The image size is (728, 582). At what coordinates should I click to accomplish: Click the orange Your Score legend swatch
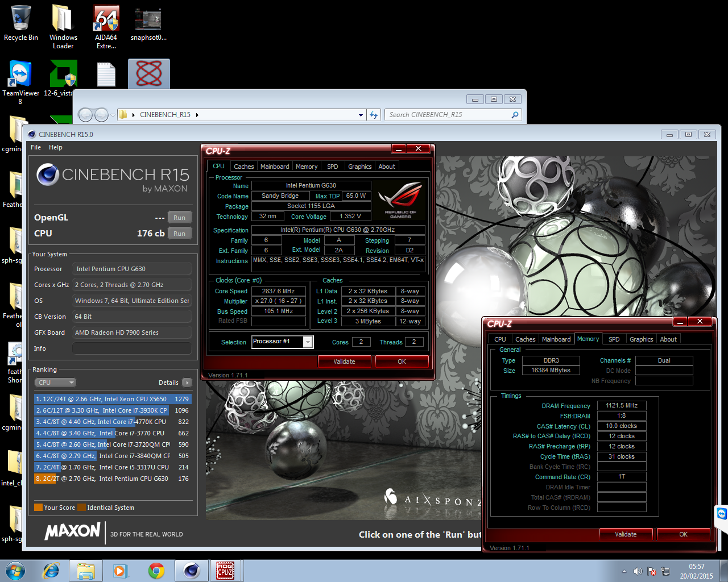click(x=38, y=508)
